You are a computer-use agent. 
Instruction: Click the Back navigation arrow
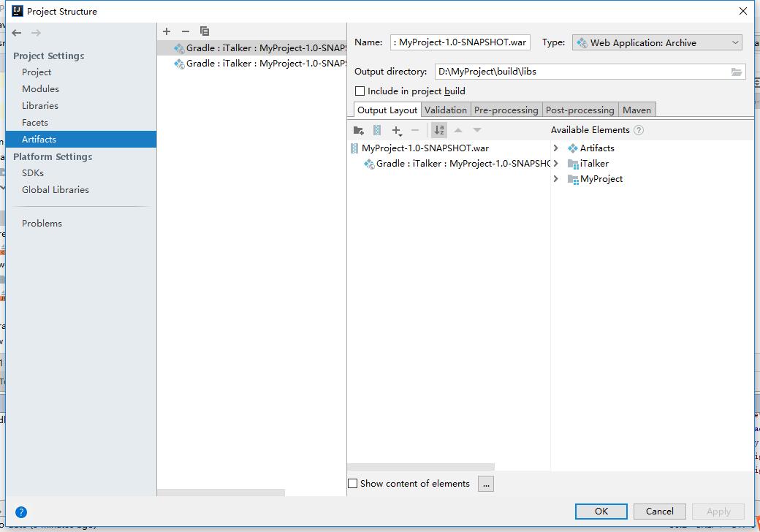[17, 33]
